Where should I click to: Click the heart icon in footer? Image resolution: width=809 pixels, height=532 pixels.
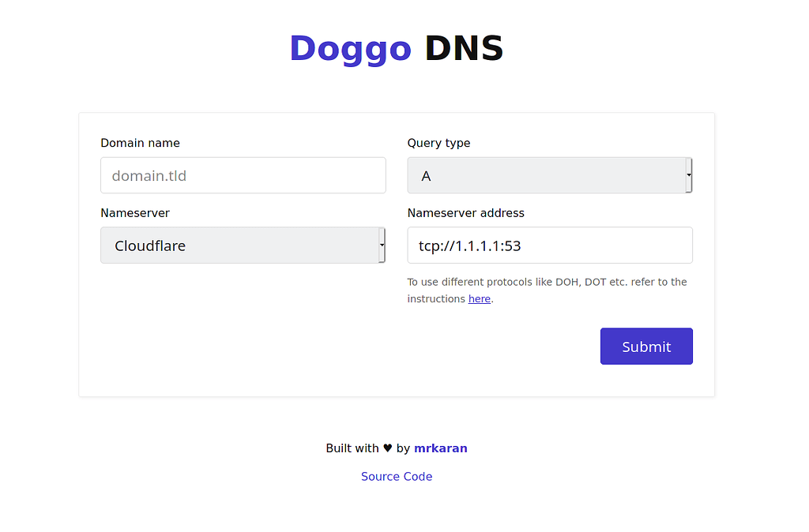coord(387,448)
